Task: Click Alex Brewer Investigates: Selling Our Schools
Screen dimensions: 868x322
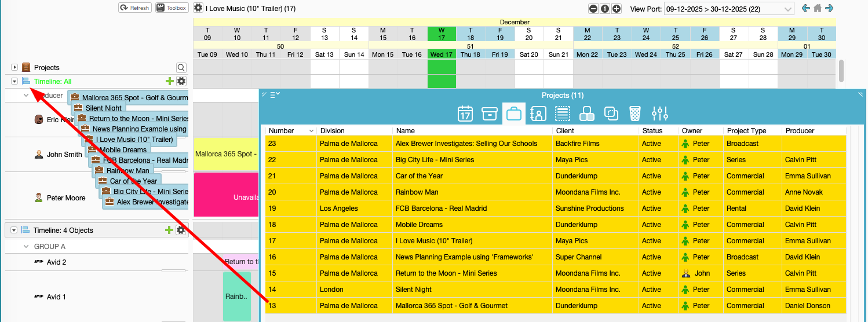Action: [x=466, y=144]
